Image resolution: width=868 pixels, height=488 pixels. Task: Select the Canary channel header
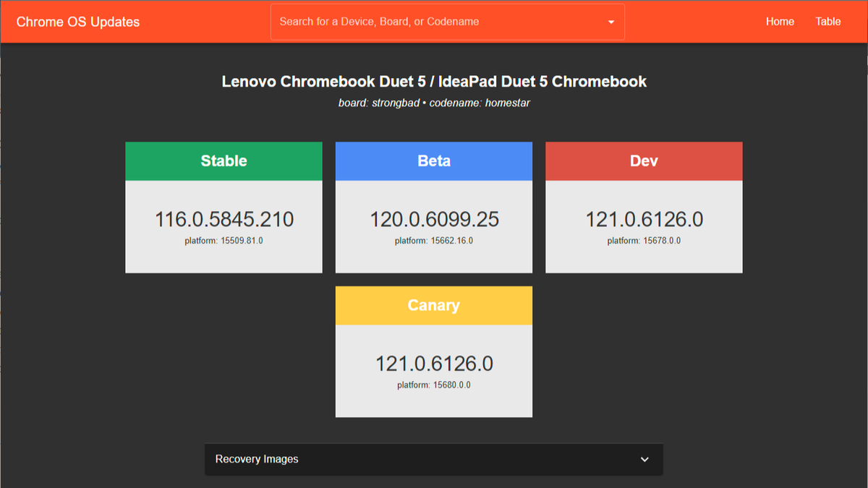pos(434,306)
